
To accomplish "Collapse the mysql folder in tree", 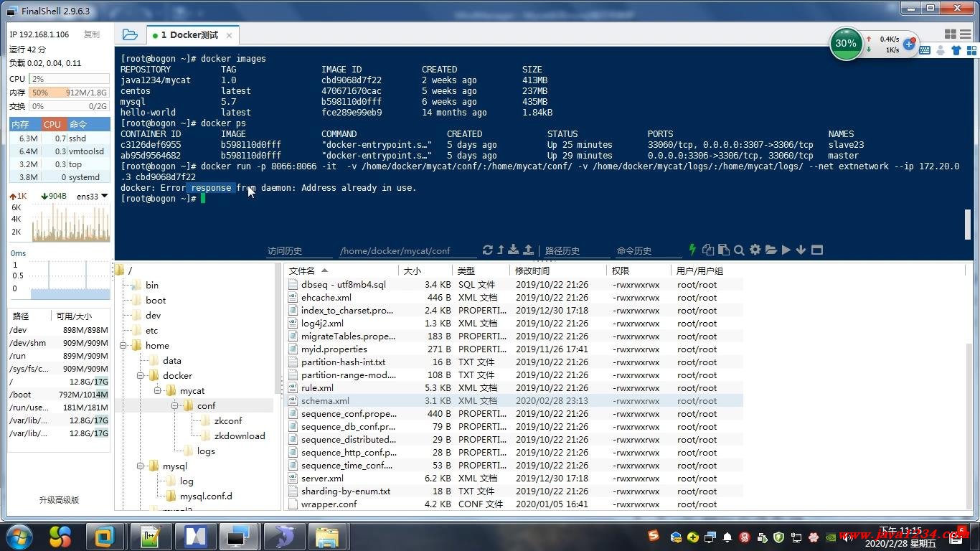I will click(141, 466).
